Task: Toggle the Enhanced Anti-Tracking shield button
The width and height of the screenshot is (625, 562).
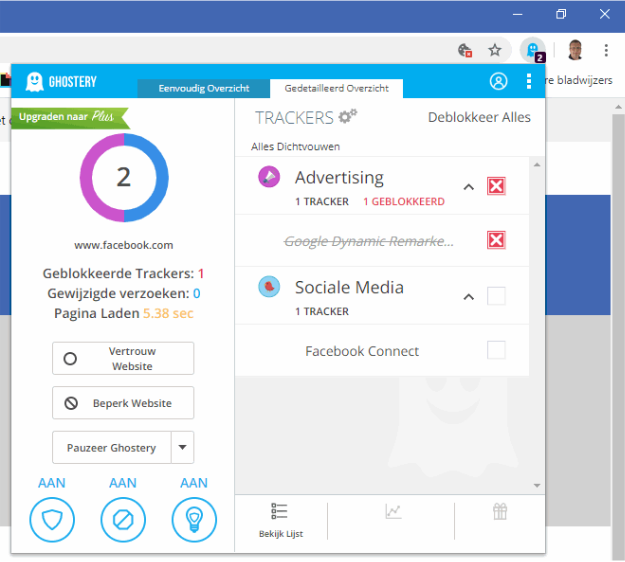Action: (x=52, y=520)
